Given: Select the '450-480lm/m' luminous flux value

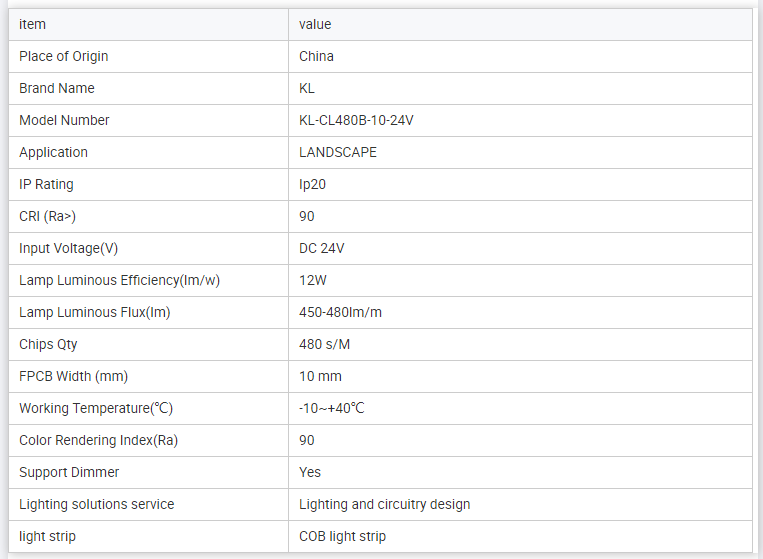Looking at the screenshot, I should 340,312.
